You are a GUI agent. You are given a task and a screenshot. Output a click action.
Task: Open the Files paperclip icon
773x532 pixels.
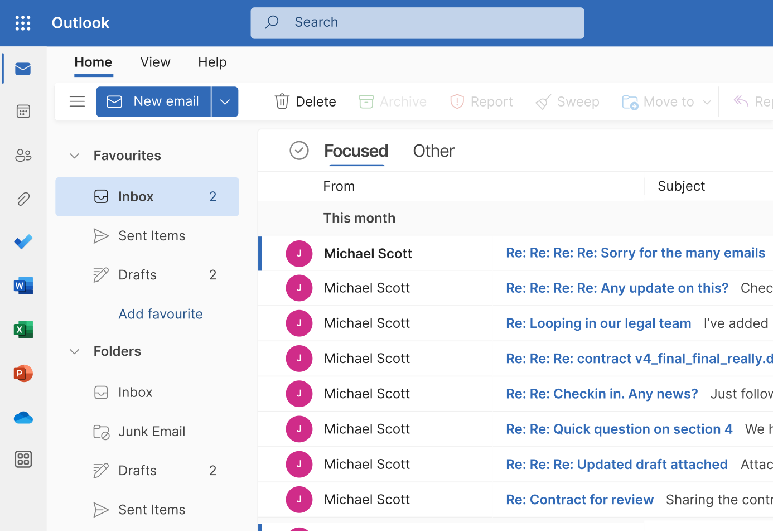(23, 199)
